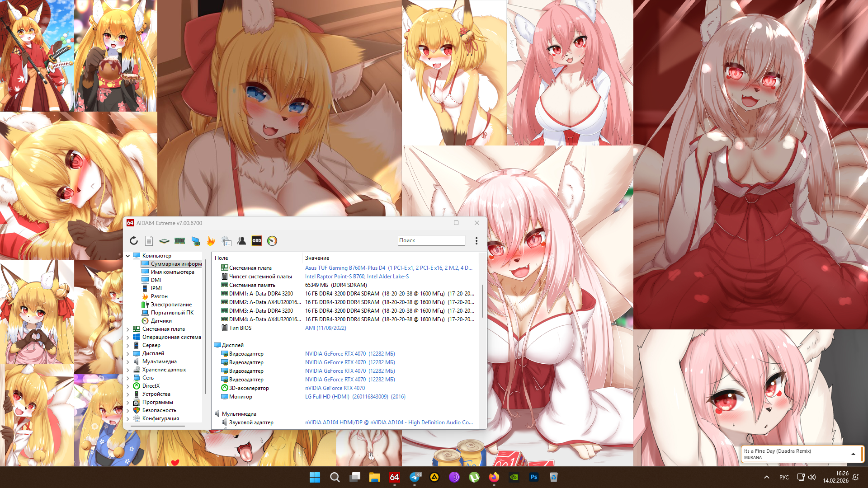868x488 pixels.
Task: Open the CPU chip toolbar icon
Action: pyautogui.click(x=164, y=241)
